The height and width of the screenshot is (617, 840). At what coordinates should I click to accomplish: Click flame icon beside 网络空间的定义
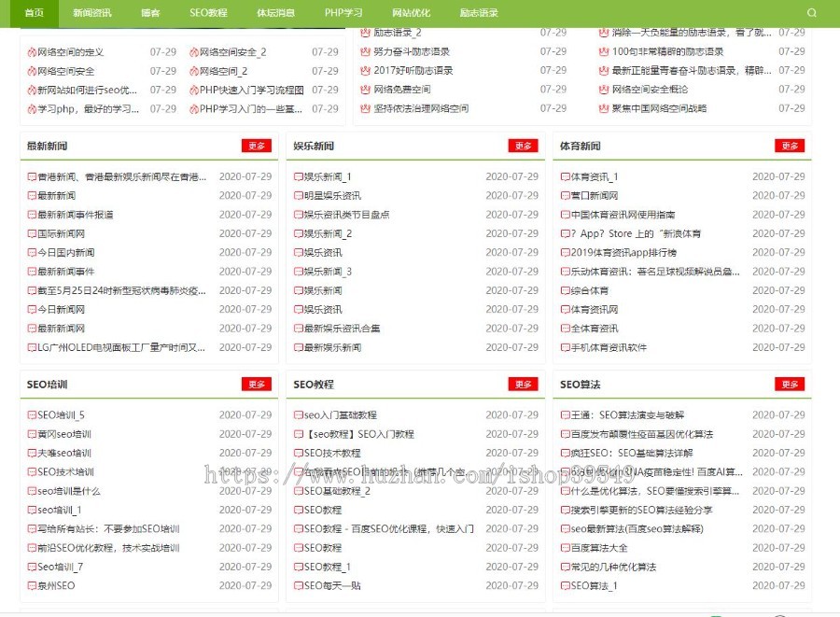click(x=32, y=52)
